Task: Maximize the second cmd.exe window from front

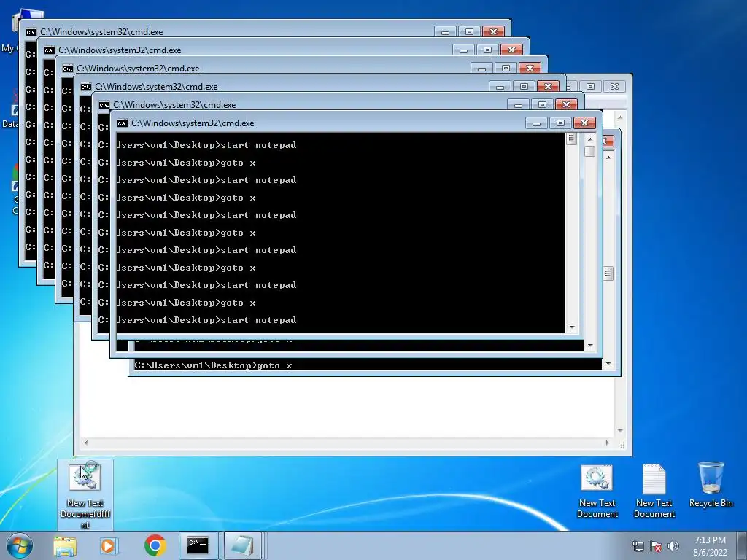Action: click(542, 104)
